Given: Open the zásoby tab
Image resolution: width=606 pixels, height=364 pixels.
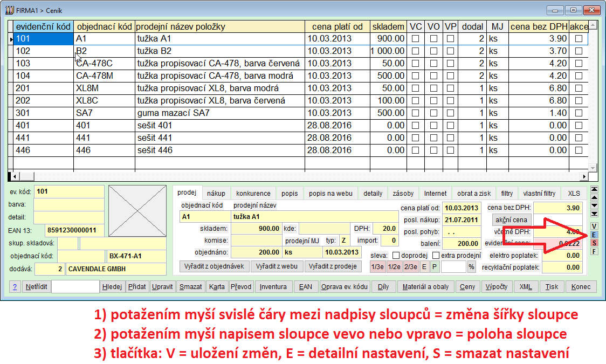Looking at the screenshot, I should pyautogui.click(x=403, y=193).
